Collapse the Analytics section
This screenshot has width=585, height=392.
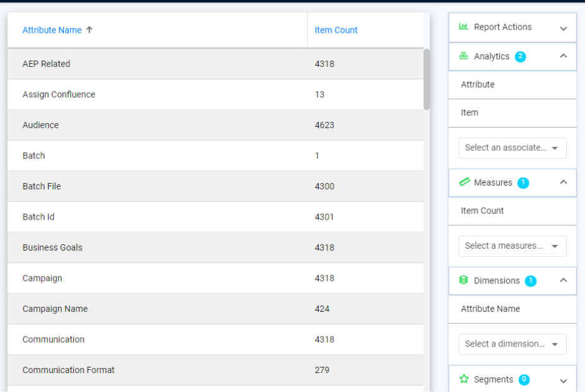pyautogui.click(x=564, y=56)
